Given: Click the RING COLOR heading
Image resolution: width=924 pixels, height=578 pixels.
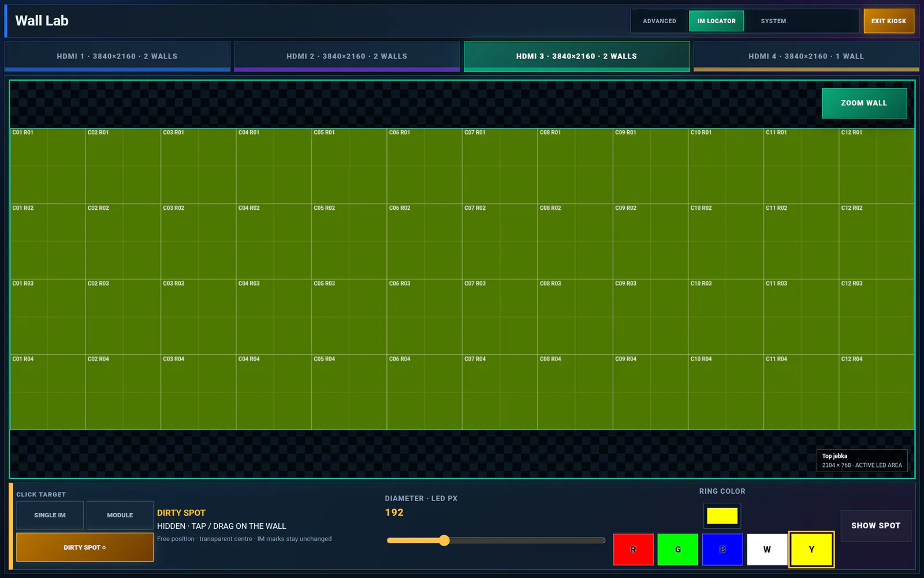Looking at the screenshot, I should 722,491.
